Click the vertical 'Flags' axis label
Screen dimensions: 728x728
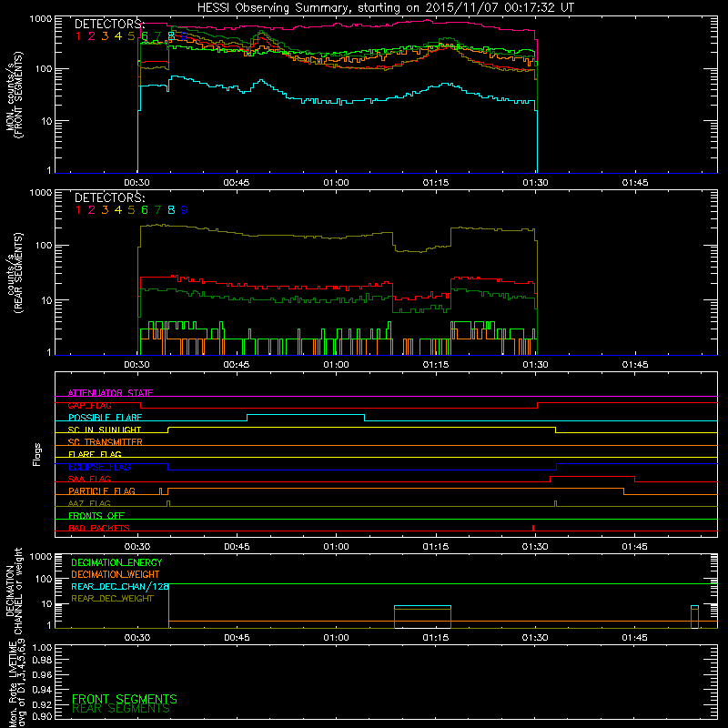coord(37,454)
